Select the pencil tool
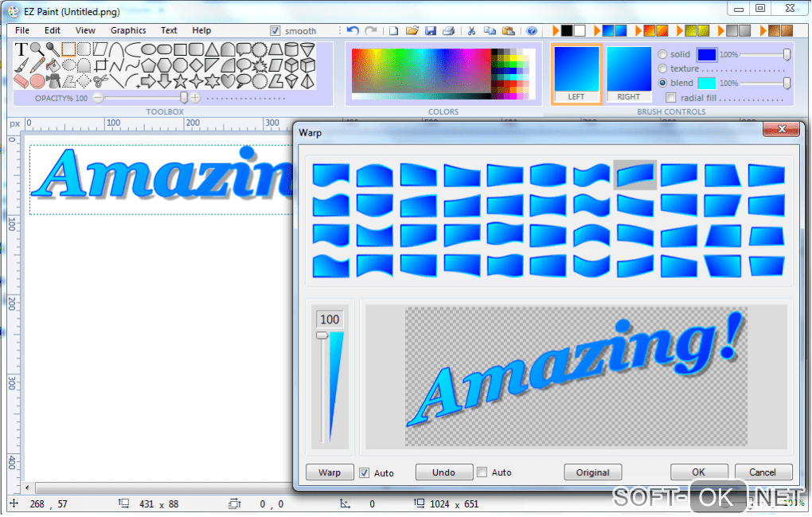812x517 pixels. point(37,66)
